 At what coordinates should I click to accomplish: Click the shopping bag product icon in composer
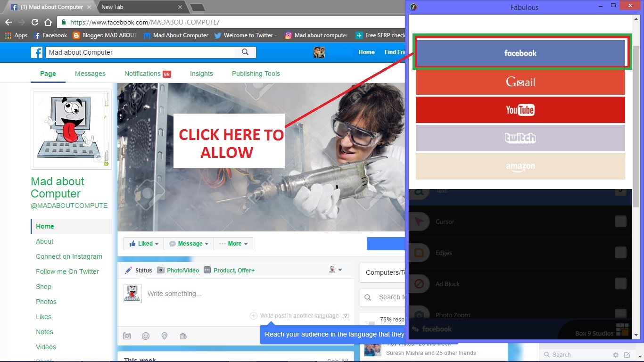click(183, 336)
